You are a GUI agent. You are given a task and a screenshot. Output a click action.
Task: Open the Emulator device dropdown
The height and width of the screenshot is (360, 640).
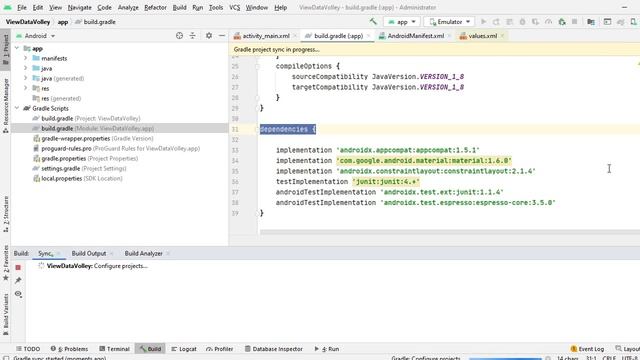point(449,22)
